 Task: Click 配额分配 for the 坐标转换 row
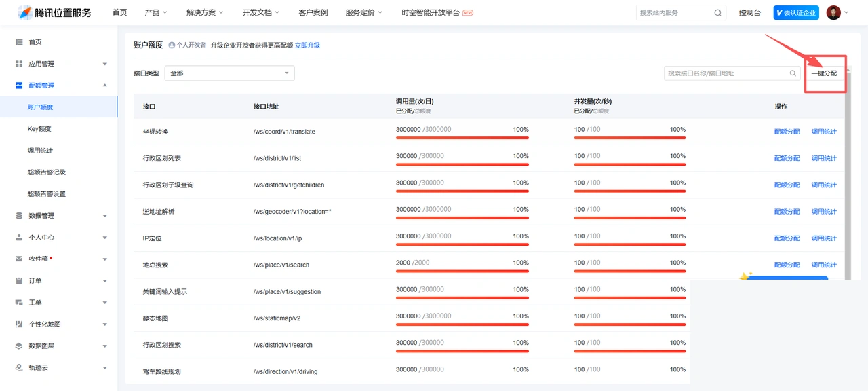(x=787, y=132)
